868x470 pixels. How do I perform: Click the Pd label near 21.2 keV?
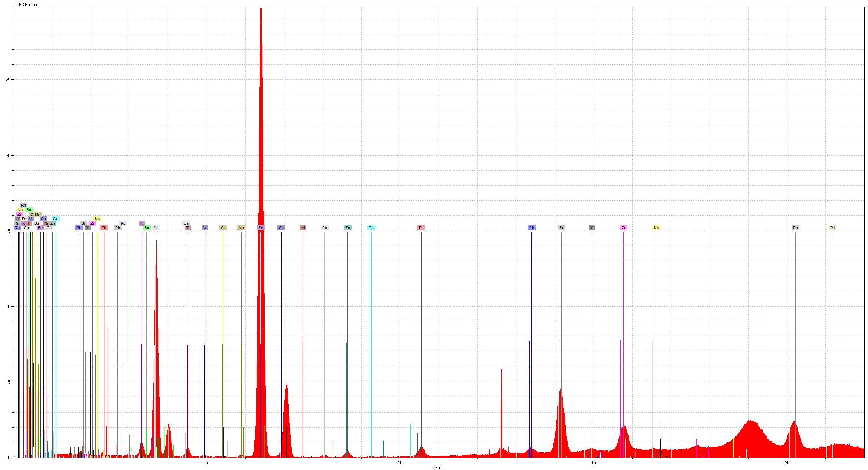pos(833,228)
